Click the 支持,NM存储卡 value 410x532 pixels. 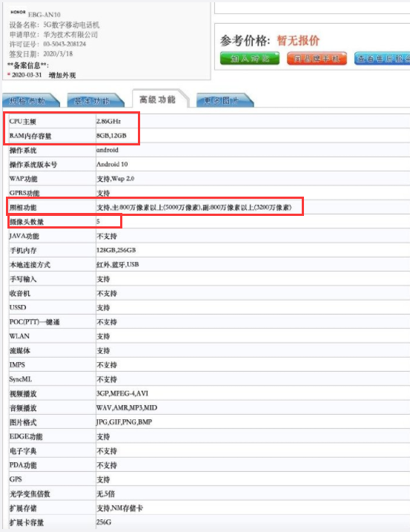[119, 508]
